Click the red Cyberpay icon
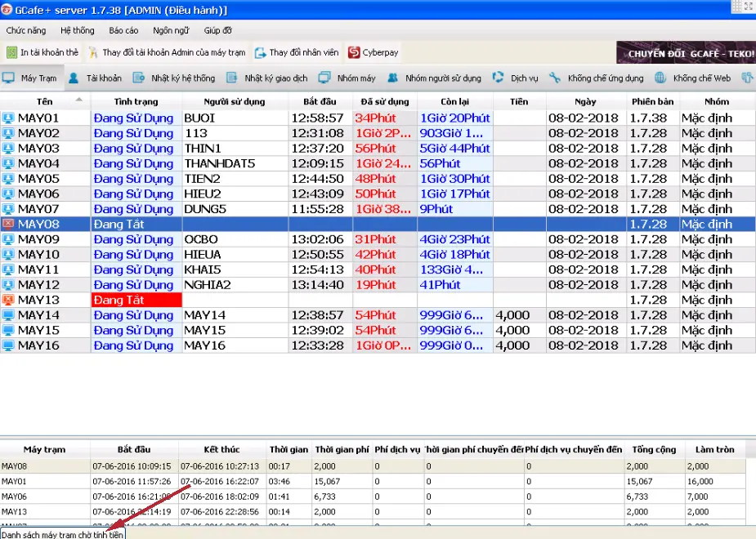This screenshot has width=756, height=539. click(354, 52)
